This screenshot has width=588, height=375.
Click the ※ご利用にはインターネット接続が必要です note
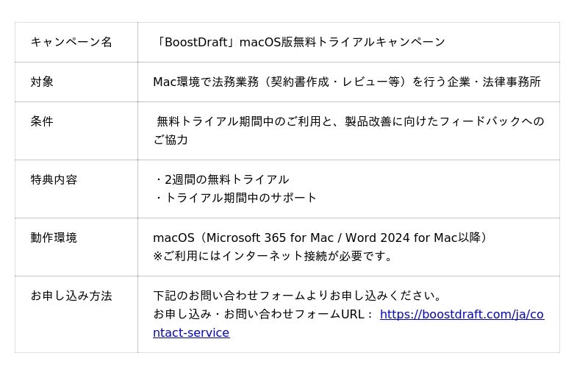pos(273,256)
